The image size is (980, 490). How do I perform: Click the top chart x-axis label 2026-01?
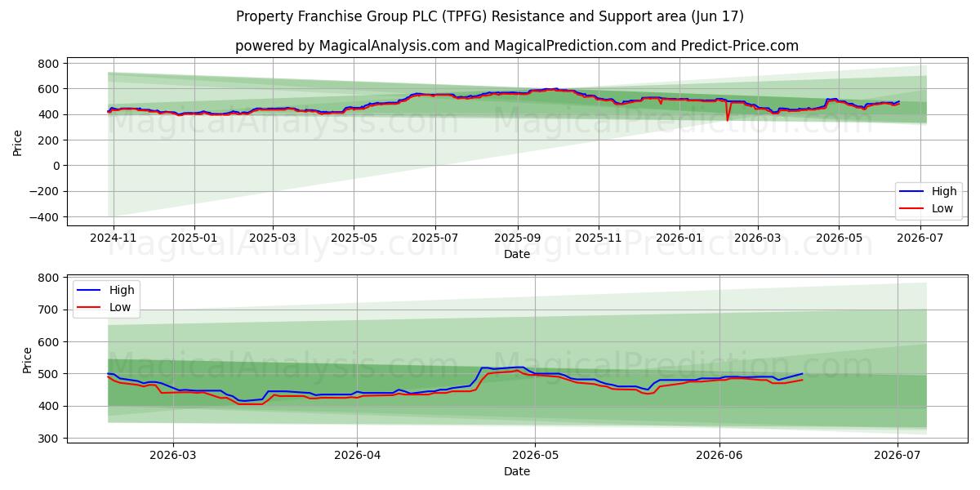click(x=679, y=238)
